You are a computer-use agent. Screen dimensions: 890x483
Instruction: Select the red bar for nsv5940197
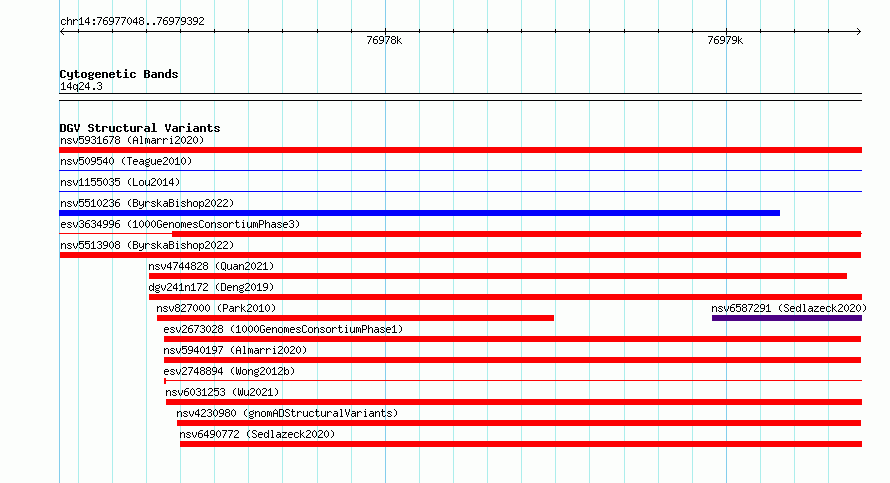coord(513,360)
